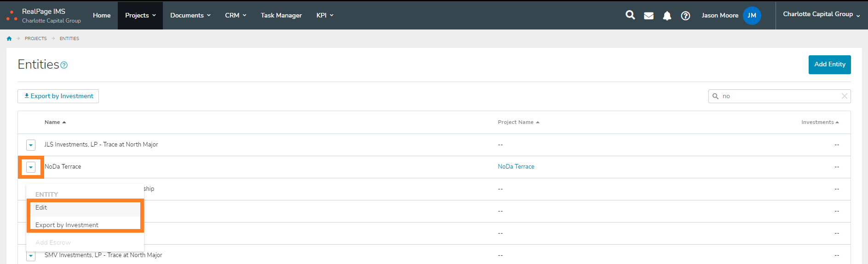Select Edit in the entity menu
Screen dimensions: 868x264
click(x=85, y=208)
